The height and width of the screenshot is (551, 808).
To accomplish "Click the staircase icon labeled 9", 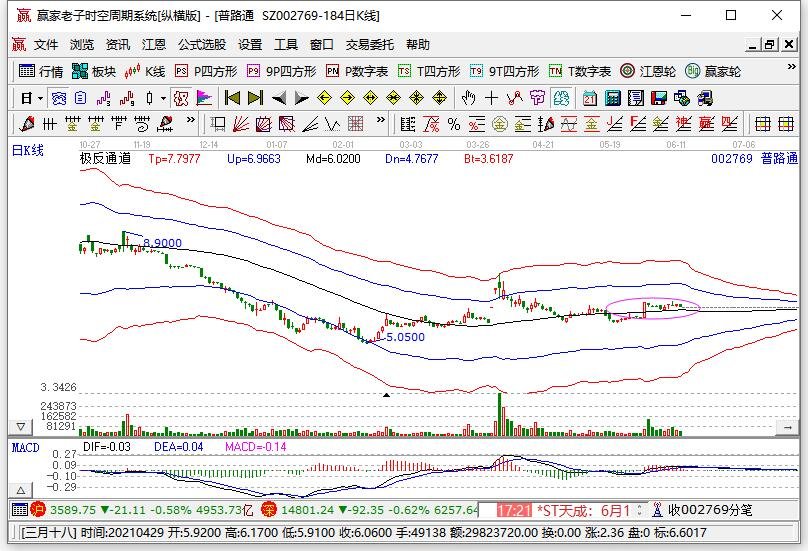I will click(127, 98).
